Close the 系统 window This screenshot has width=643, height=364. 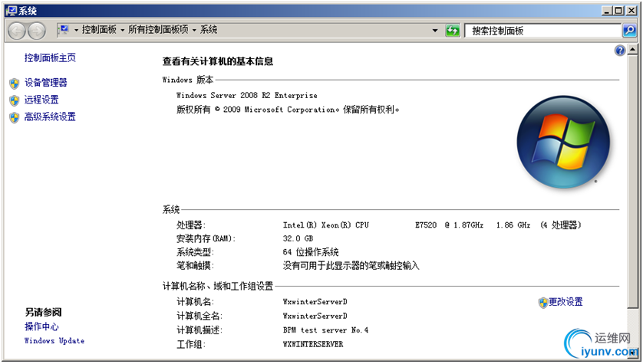(x=631, y=11)
